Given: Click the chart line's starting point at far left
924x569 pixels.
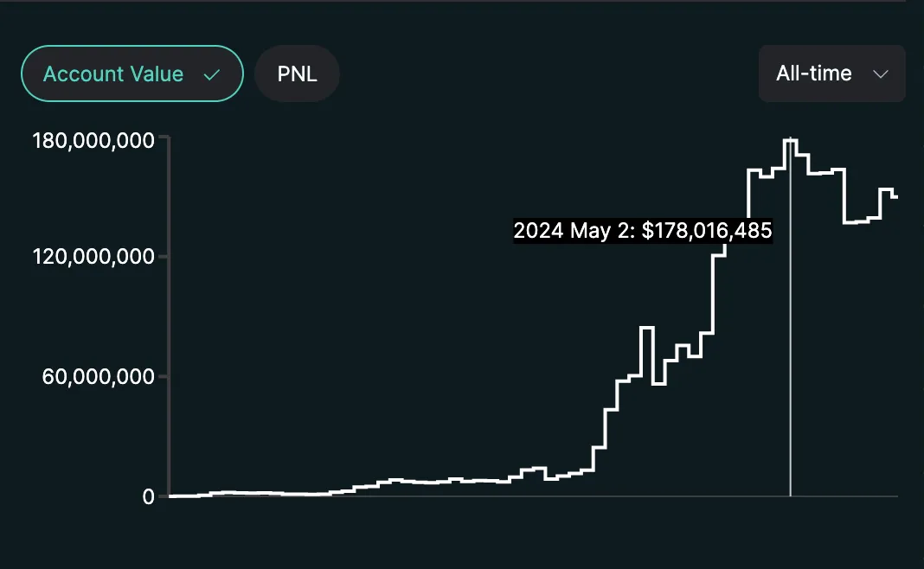Looking at the screenshot, I should (171, 495).
